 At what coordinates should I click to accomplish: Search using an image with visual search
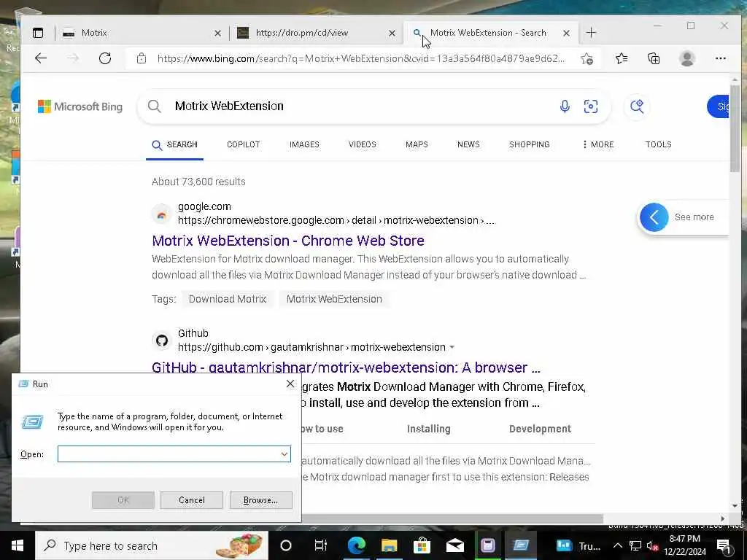click(591, 106)
